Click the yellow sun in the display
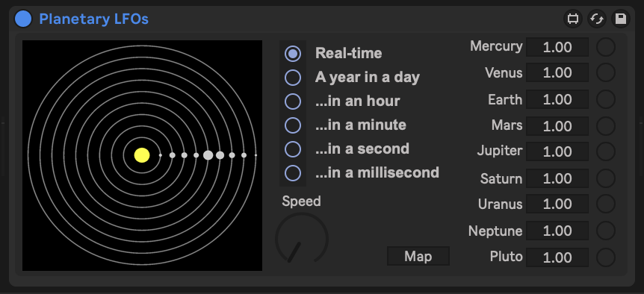 coord(142,155)
